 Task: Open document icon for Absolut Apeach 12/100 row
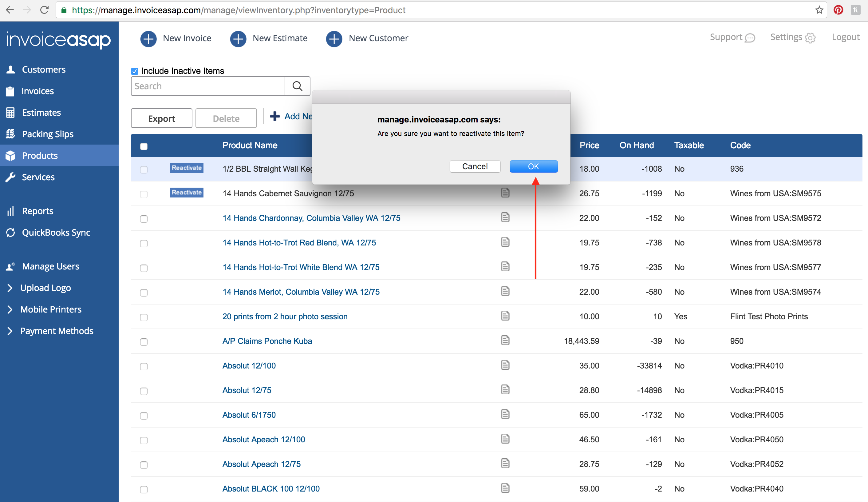(x=505, y=439)
